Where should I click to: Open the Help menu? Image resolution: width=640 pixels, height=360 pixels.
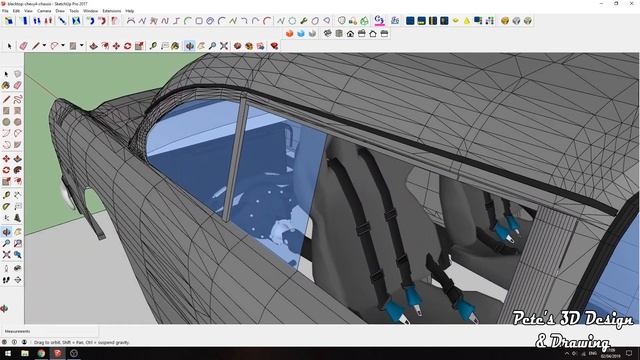click(x=130, y=11)
